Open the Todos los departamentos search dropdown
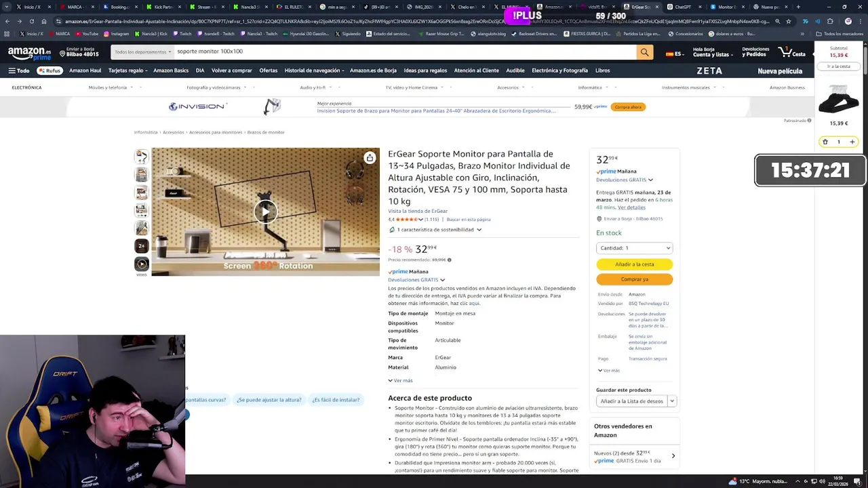Viewport: 868px width, 488px height. point(142,52)
